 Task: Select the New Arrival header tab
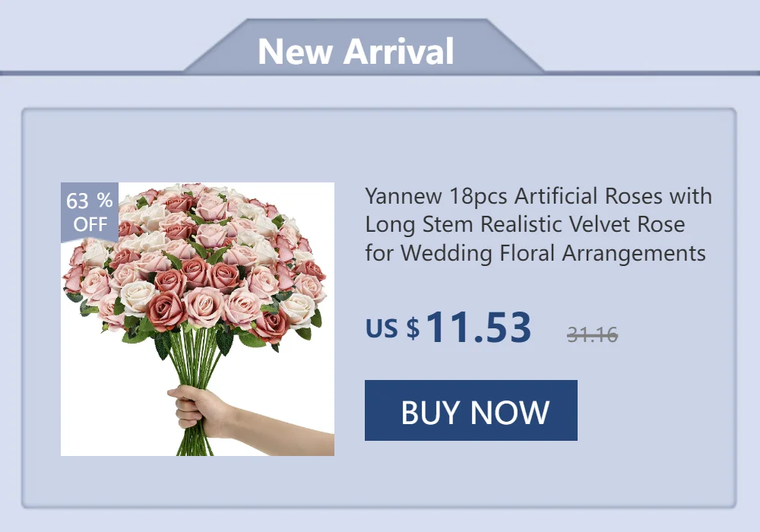pyautogui.click(x=364, y=47)
